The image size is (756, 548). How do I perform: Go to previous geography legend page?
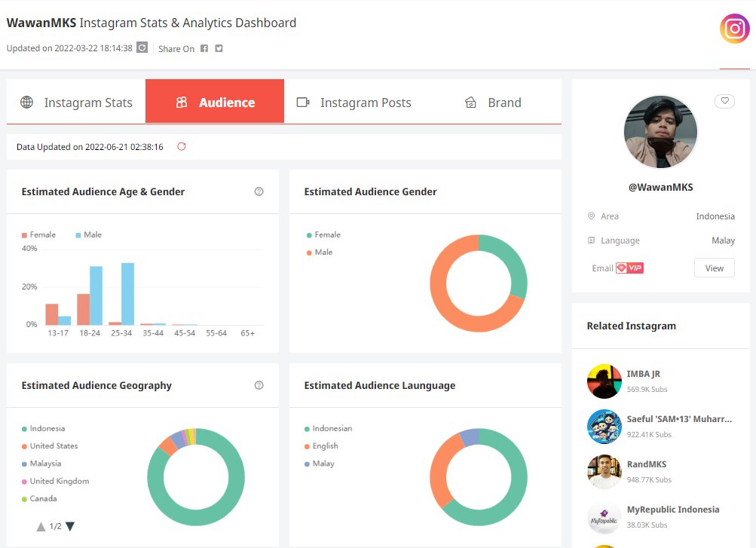tap(41, 526)
